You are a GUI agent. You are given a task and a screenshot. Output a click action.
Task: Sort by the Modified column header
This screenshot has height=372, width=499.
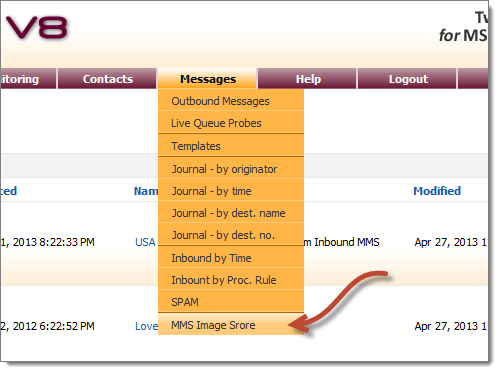(x=437, y=191)
